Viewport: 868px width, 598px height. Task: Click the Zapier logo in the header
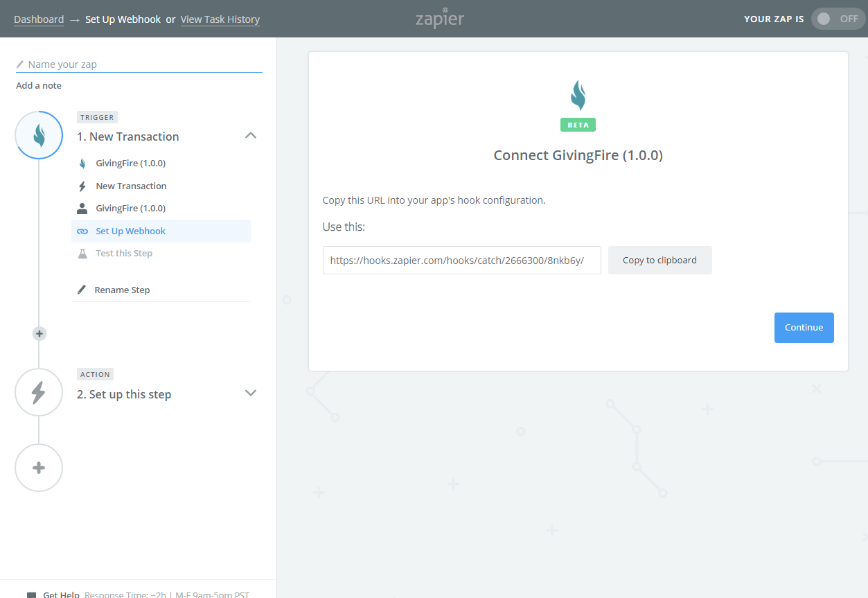[x=440, y=18]
